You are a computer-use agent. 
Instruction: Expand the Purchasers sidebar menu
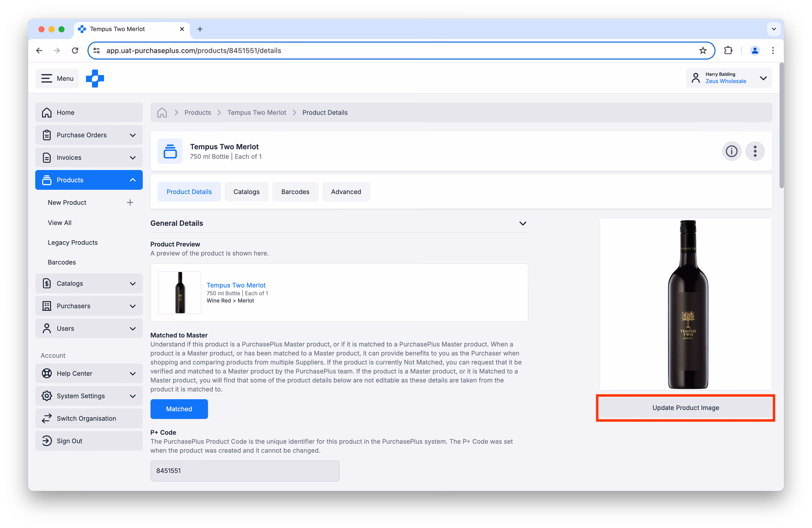pos(89,306)
